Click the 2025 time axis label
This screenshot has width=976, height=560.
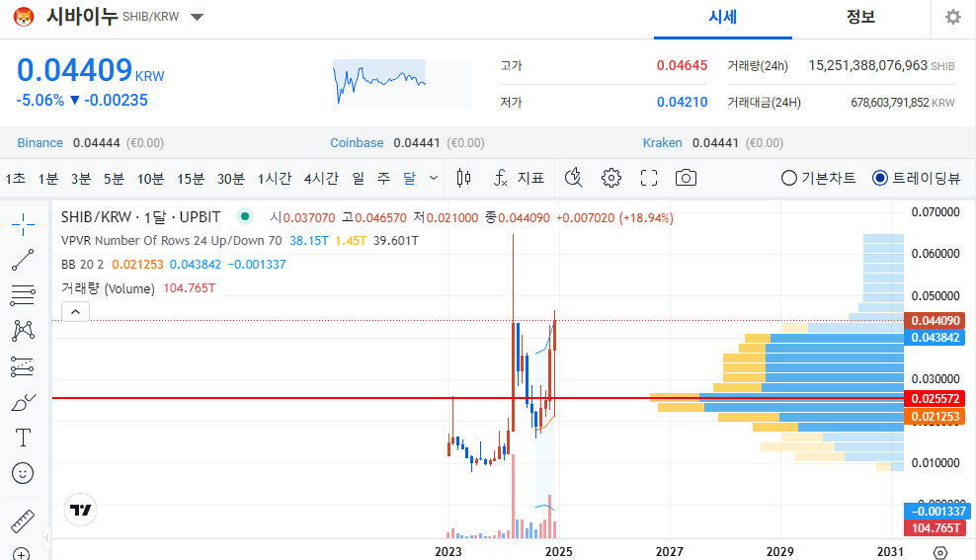coord(558,552)
